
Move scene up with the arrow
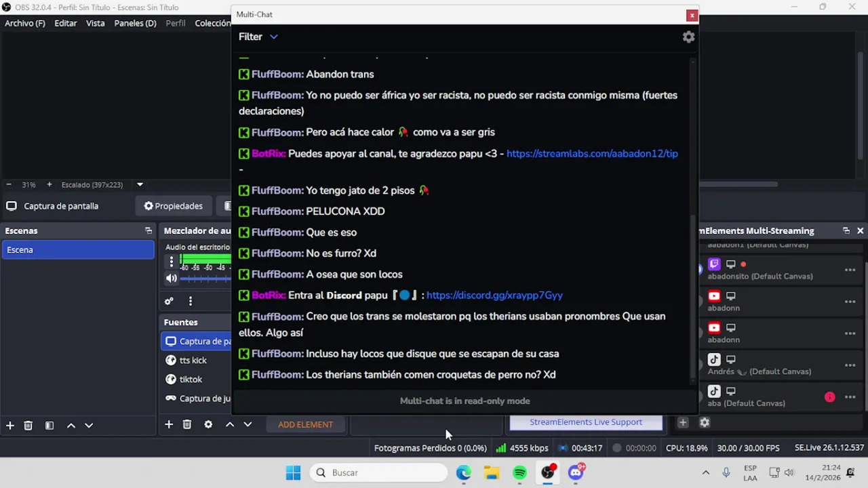(x=71, y=425)
